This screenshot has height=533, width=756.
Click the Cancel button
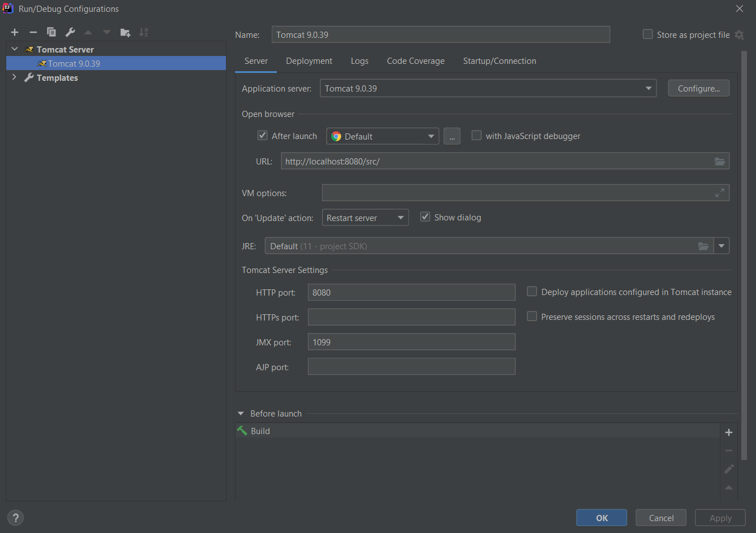pos(661,518)
